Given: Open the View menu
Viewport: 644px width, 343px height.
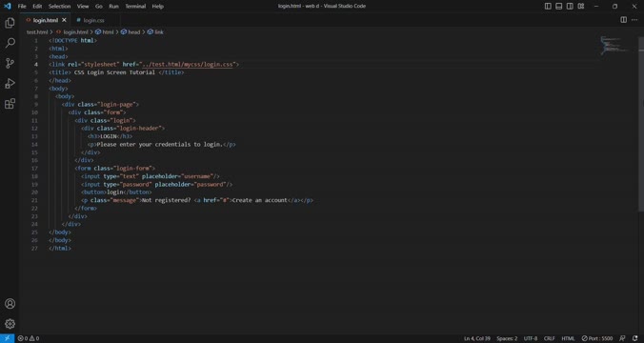Looking at the screenshot, I should pos(83,6).
